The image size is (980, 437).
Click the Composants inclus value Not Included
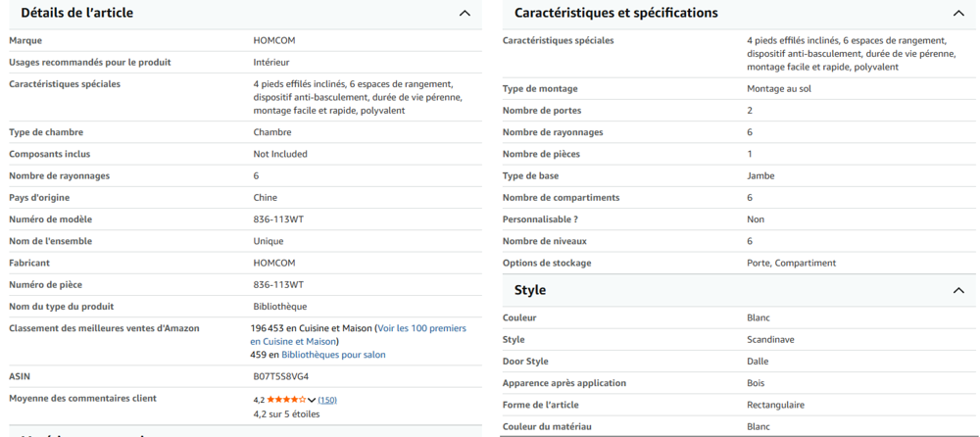point(280,154)
